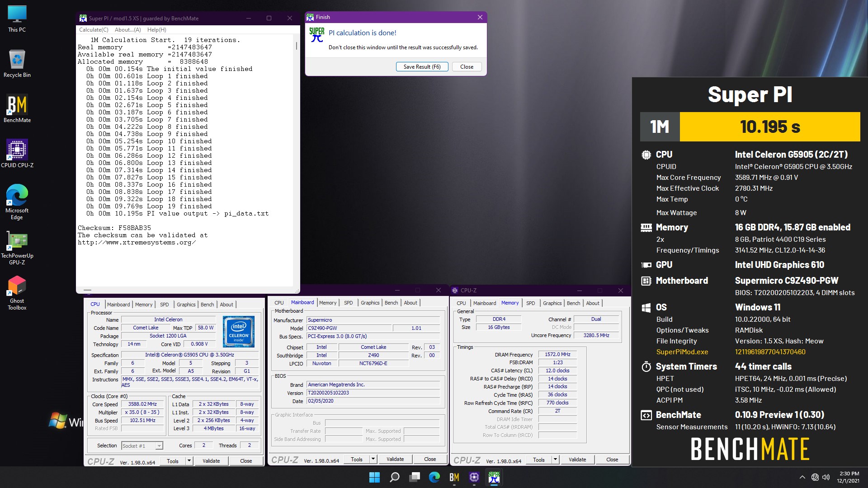
Task: Show hidden tray icons chevron
Action: 802,477
